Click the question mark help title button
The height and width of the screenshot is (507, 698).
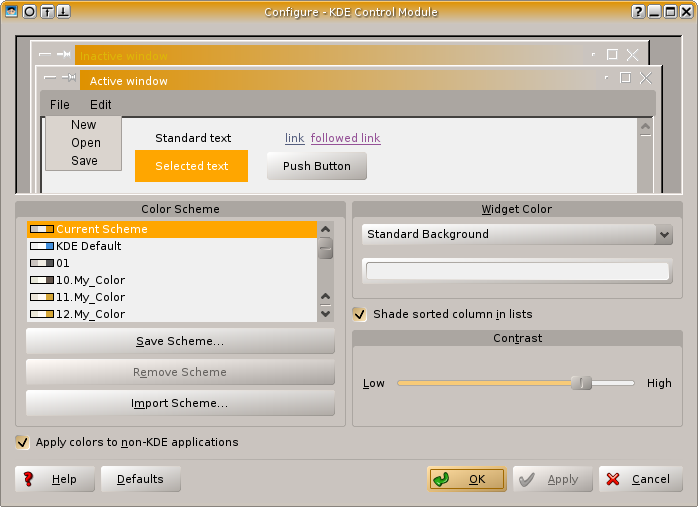[x=638, y=11]
